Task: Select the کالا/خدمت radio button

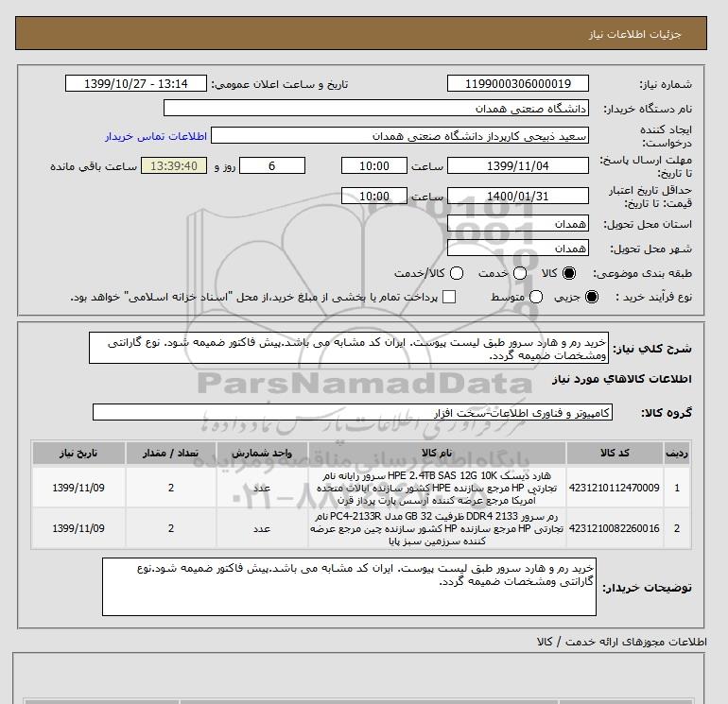Action: point(457,273)
